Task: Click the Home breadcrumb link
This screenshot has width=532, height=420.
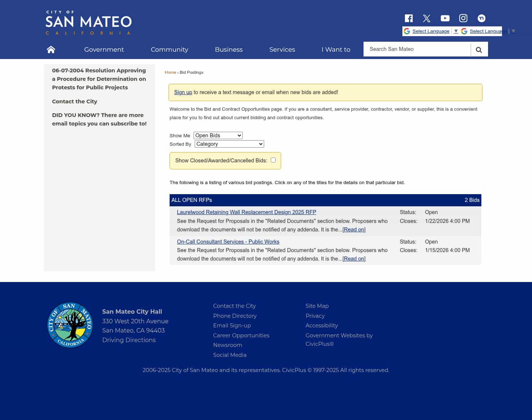Action: [x=170, y=72]
